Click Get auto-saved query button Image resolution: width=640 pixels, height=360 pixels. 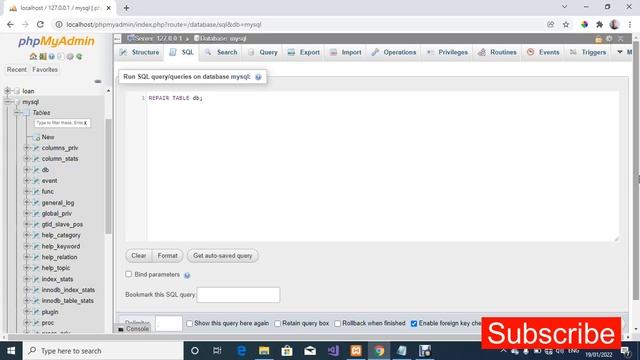[x=222, y=256]
